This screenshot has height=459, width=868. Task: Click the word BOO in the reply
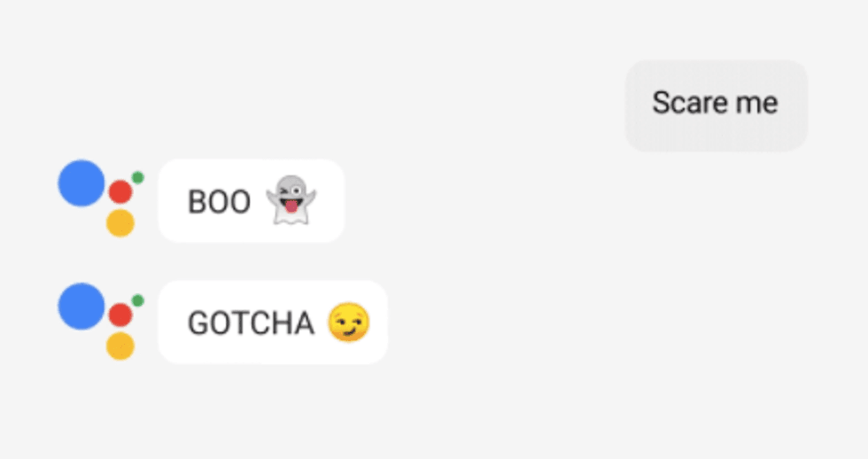coord(220,201)
